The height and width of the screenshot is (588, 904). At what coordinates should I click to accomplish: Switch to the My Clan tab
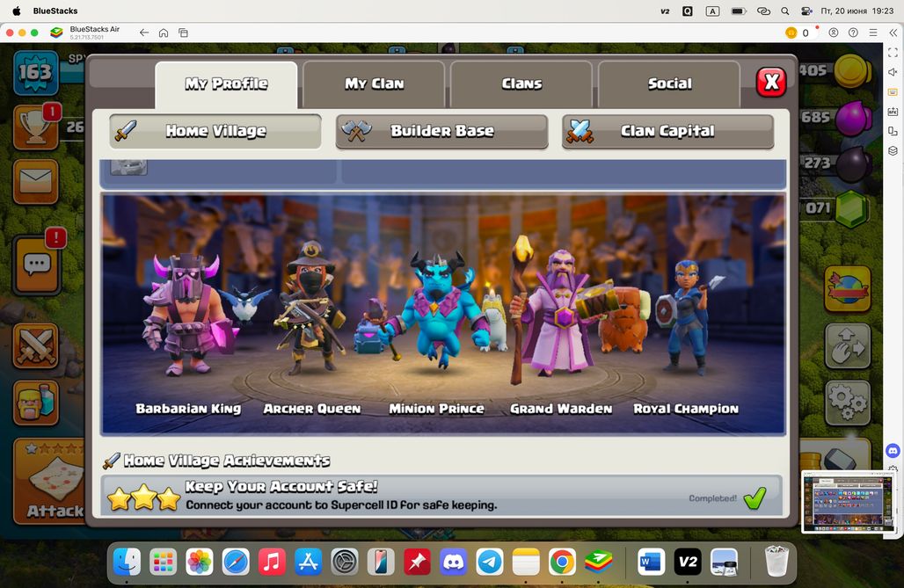(x=374, y=84)
